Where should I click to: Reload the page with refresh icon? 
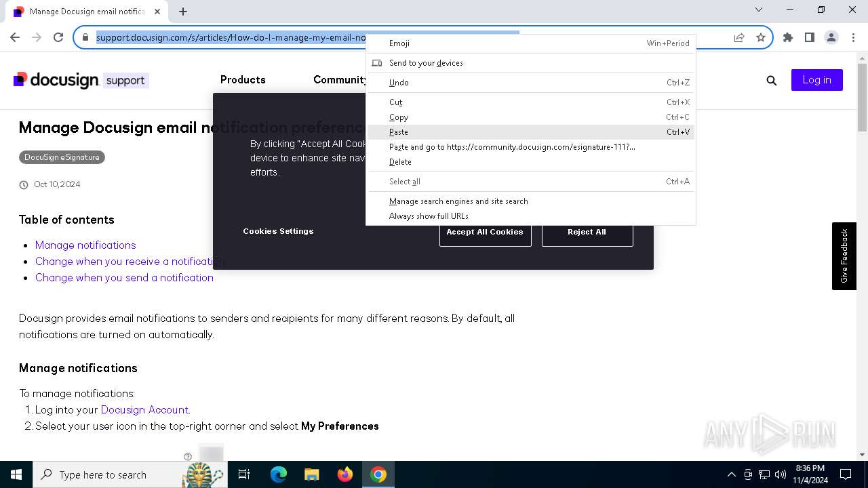(58, 37)
